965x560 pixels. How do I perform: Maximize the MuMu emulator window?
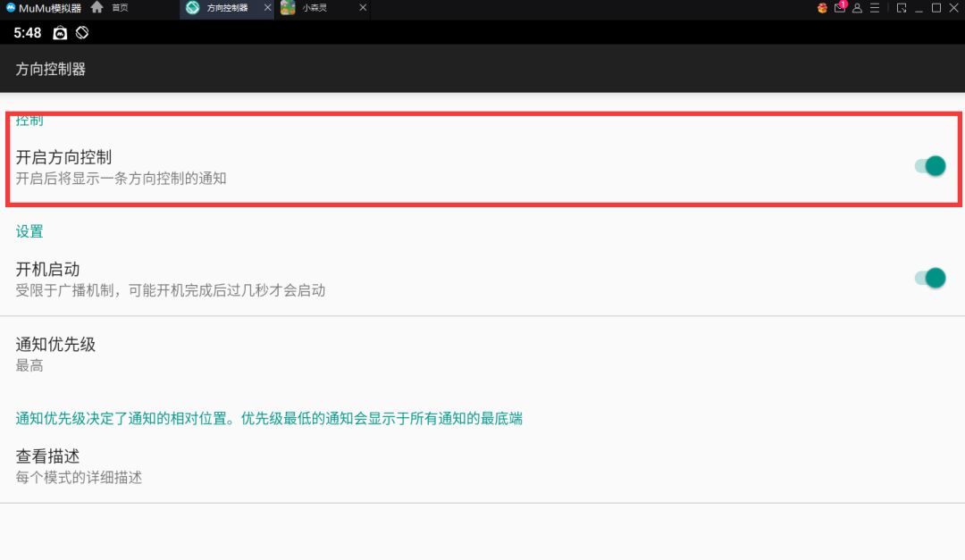click(x=936, y=8)
